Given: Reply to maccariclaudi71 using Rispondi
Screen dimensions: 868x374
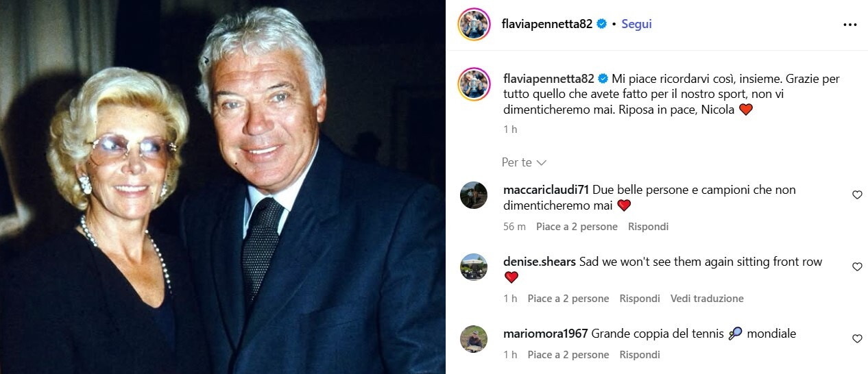Looking at the screenshot, I should (x=648, y=227).
